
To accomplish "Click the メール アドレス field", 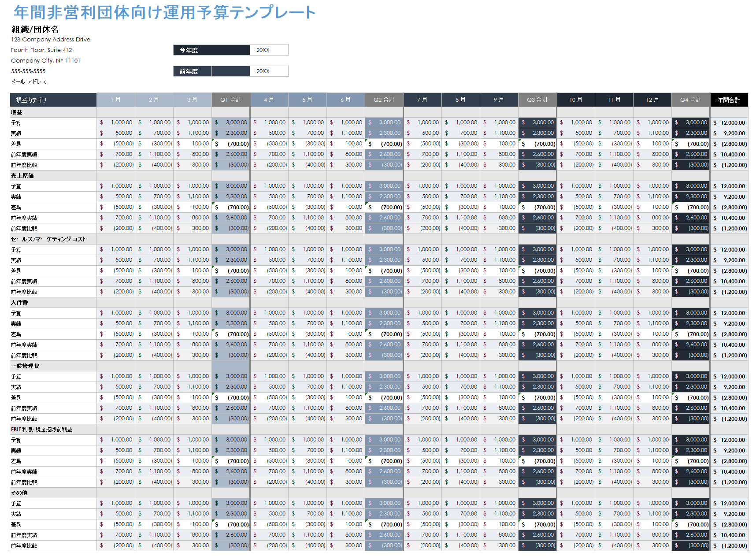I will (x=29, y=82).
